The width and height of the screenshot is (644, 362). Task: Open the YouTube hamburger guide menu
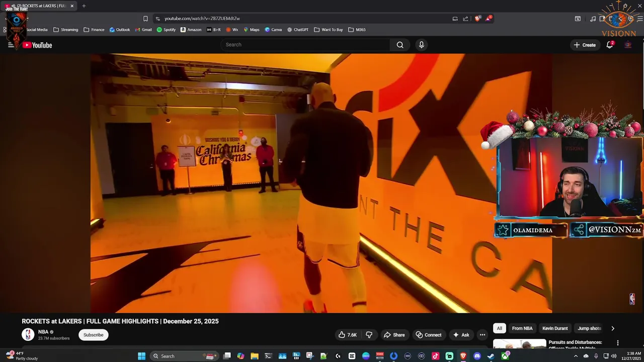[11, 45]
